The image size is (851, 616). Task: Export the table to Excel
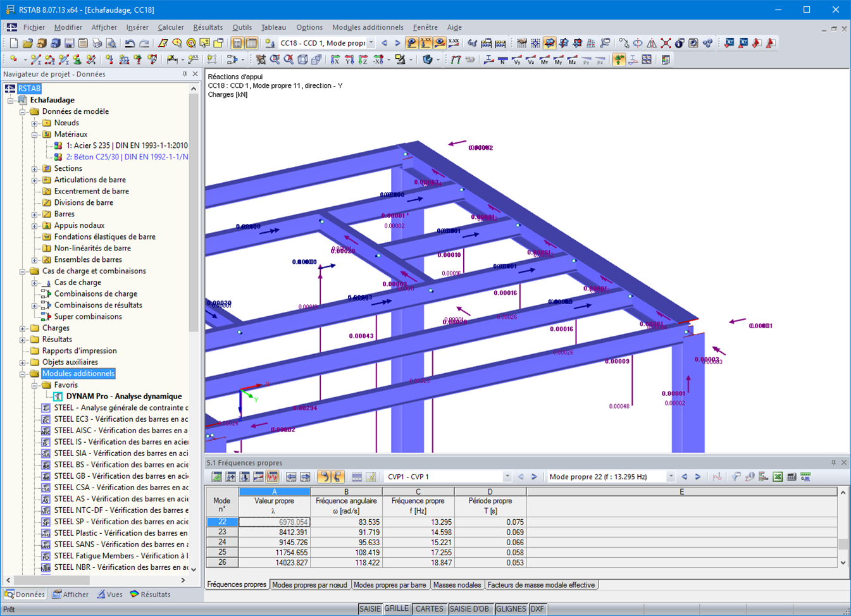coord(778,477)
